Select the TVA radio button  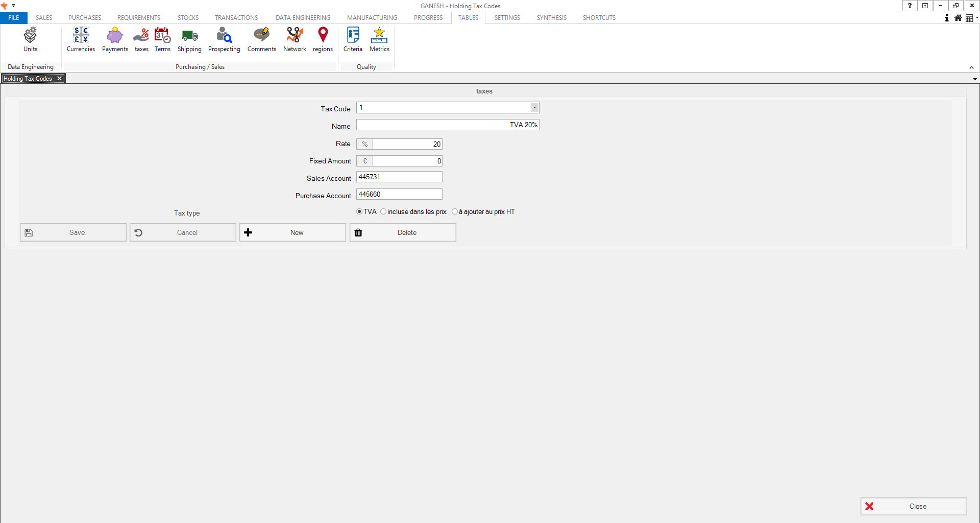(x=359, y=211)
